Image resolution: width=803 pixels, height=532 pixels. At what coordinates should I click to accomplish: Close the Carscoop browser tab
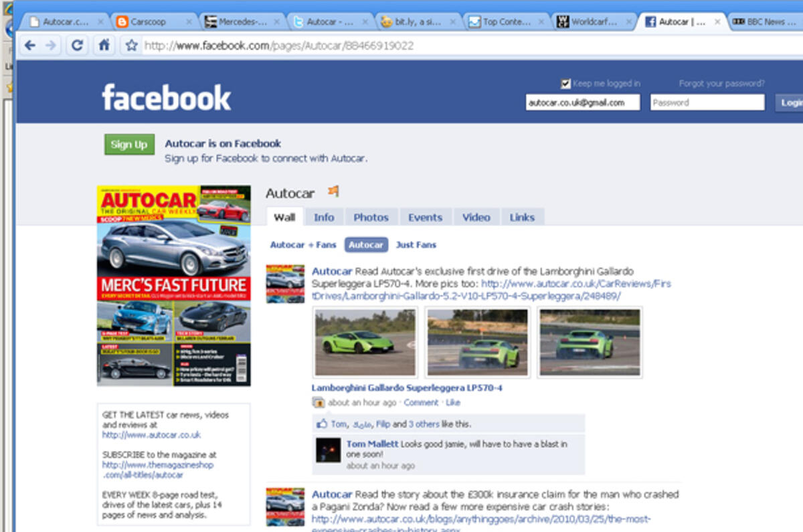coord(188,22)
